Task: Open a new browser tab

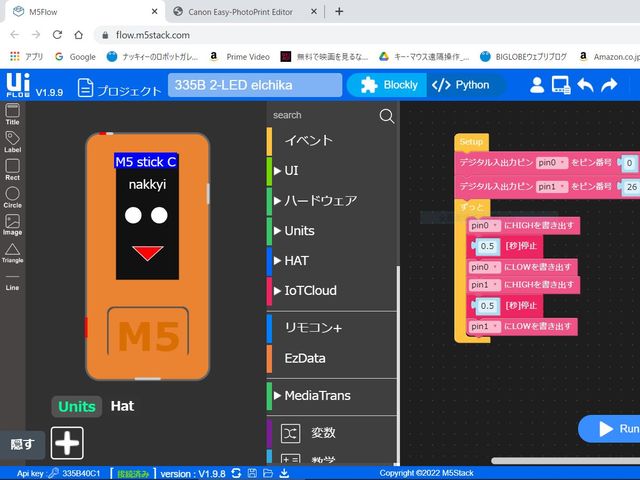Action: [x=339, y=11]
